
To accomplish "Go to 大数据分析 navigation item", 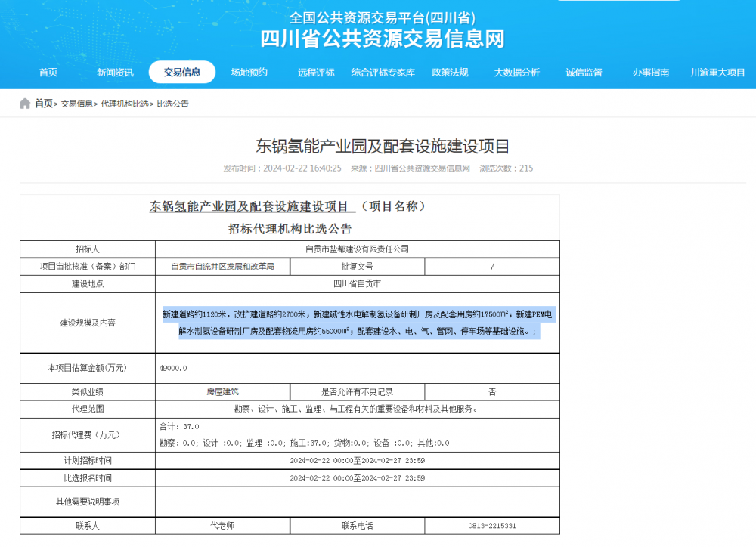I will [x=517, y=73].
